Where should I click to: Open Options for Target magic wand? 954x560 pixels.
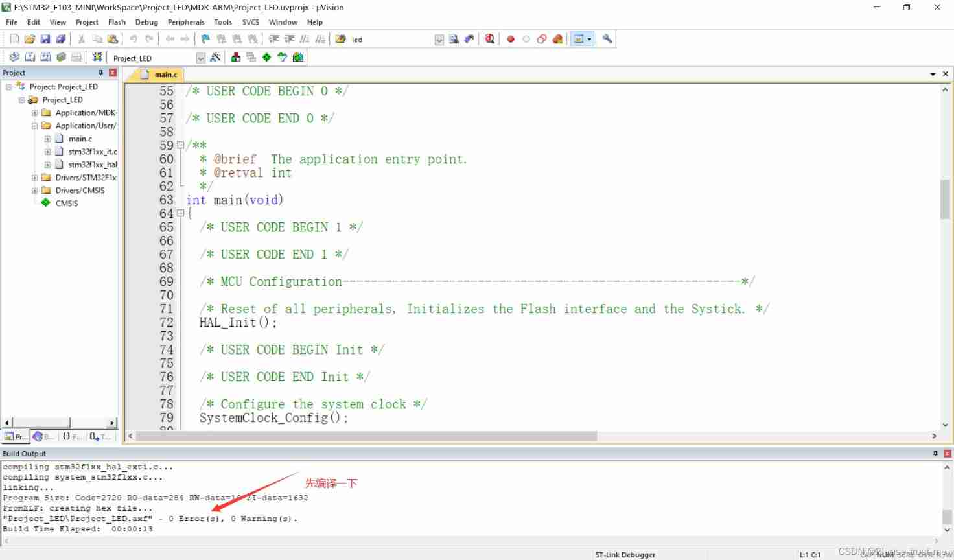tap(216, 57)
